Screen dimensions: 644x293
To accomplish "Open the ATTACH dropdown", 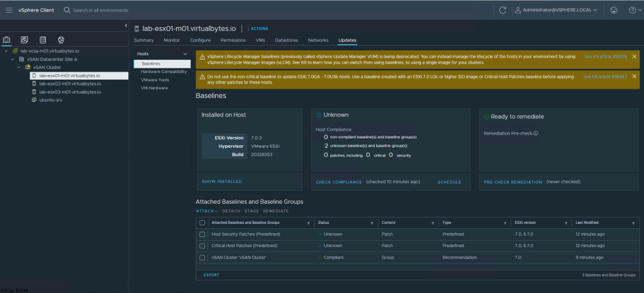I will [206, 211].
